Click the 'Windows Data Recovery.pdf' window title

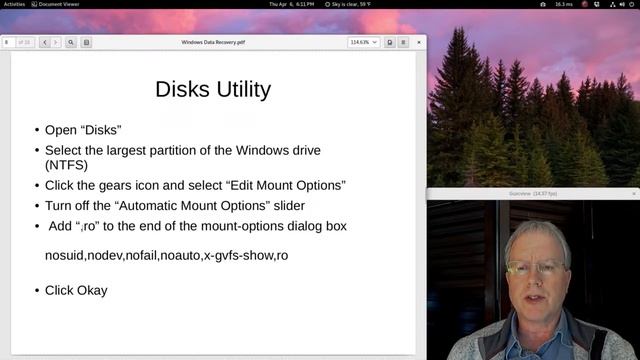pos(213,42)
